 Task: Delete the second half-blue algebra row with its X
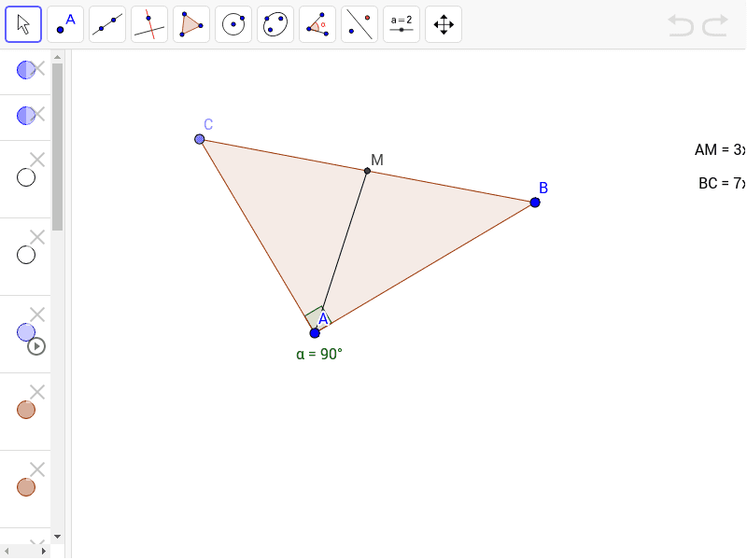(37, 114)
